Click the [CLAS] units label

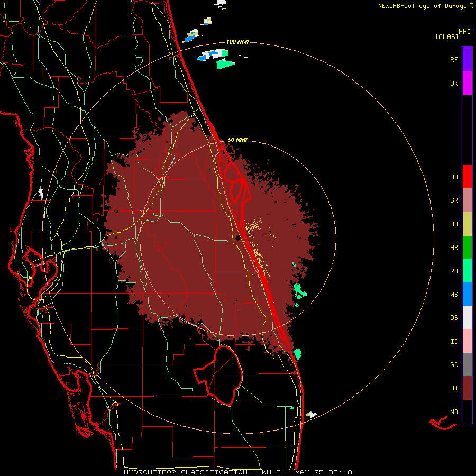pyautogui.click(x=447, y=37)
